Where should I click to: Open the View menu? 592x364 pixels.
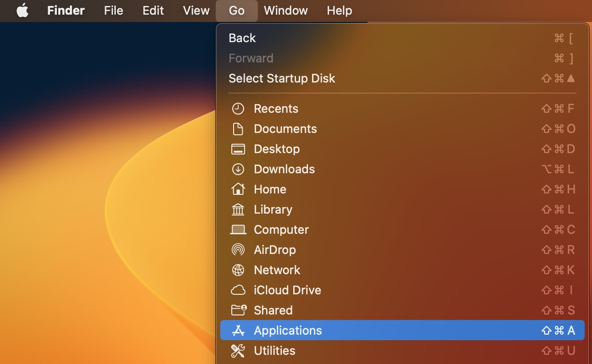click(x=196, y=10)
